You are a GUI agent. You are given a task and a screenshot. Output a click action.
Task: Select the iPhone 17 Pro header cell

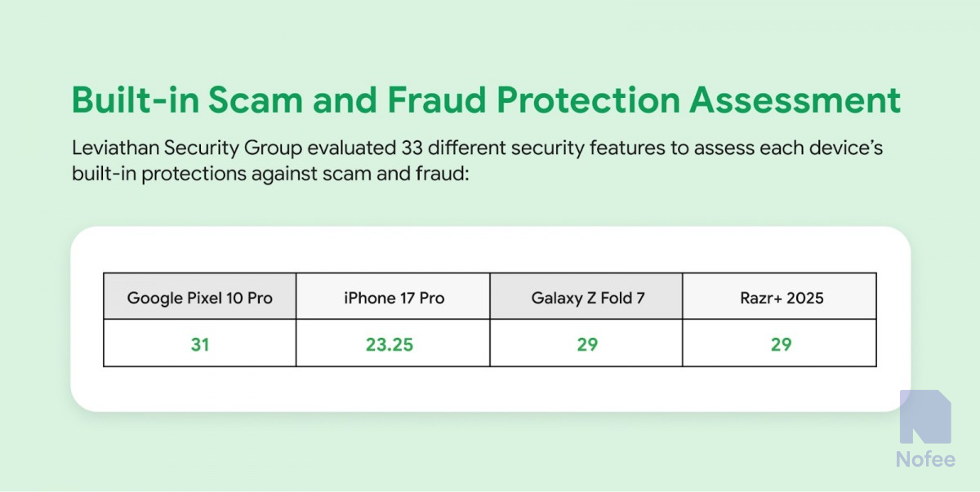pos(394,298)
